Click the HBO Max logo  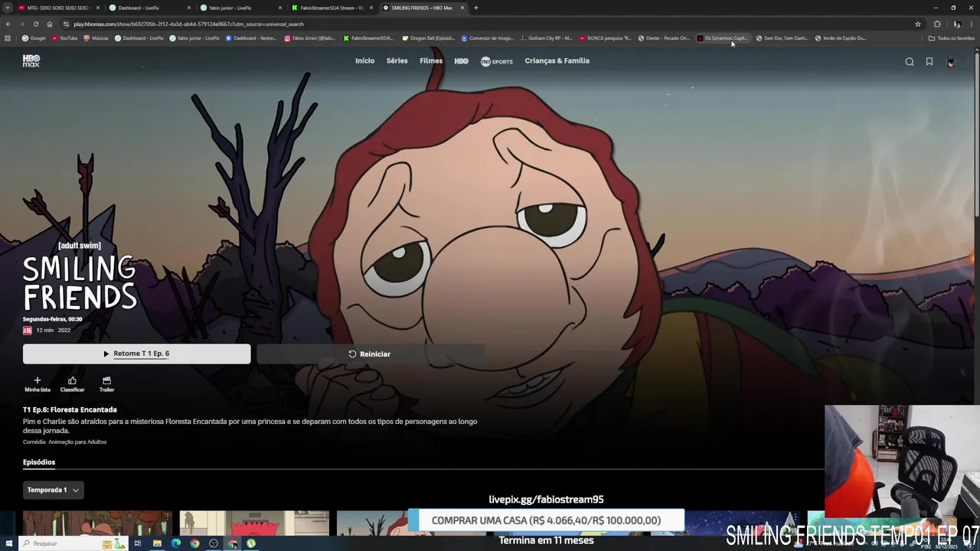[31, 61]
